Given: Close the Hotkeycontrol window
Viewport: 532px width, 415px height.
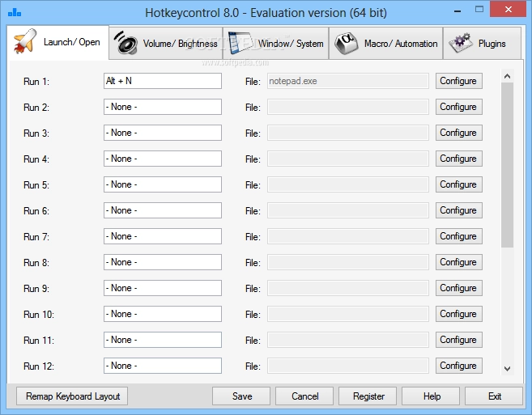Looking at the screenshot, I should [508, 10].
